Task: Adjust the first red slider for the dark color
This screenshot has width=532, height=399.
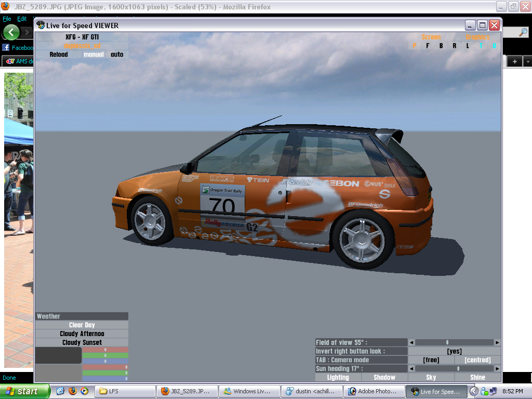Action: [x=105, y=350]
